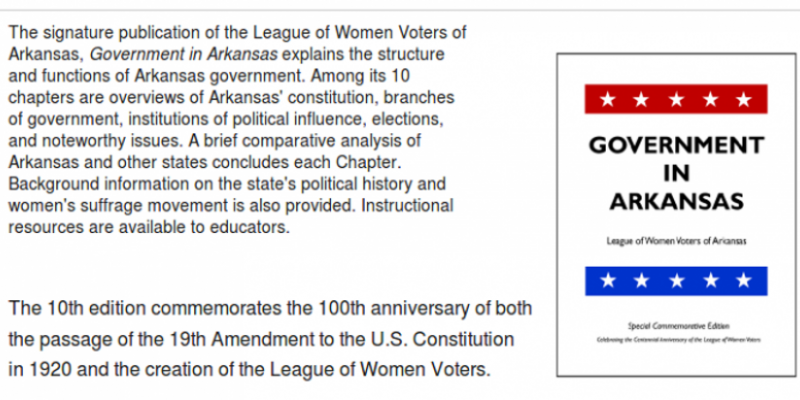Click the leftmost star in the red banner
800x400 pixels.
[x=606, y=100]
